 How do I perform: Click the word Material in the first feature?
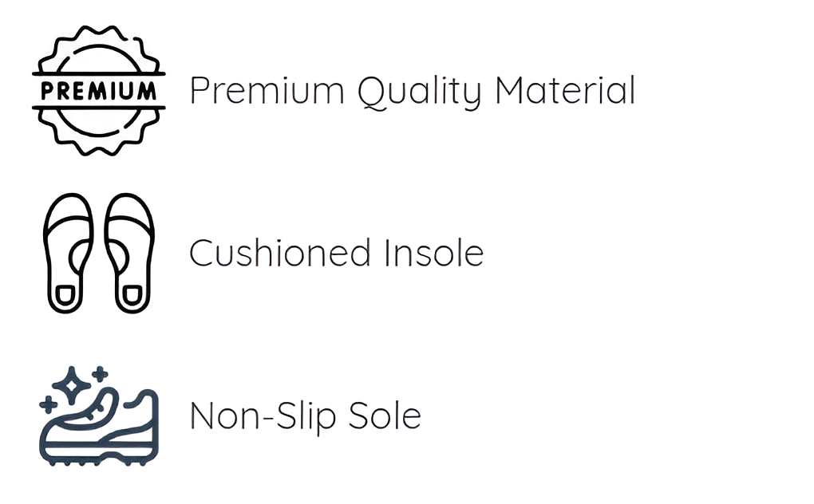pos(565,91)
